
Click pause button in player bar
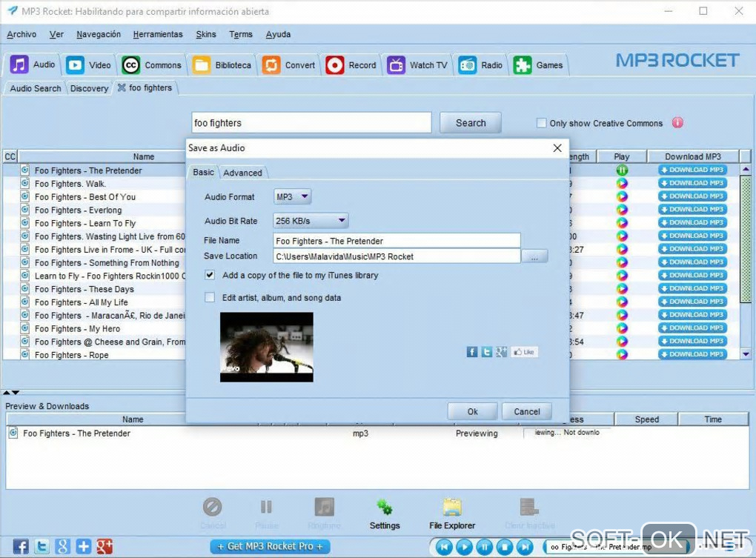(485, 547)
